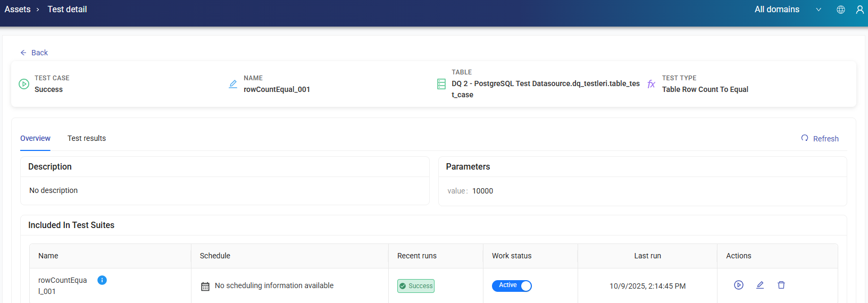Toggle the Active work status switch
This screenshot has height=303, width=868.
tap(512, 286)
